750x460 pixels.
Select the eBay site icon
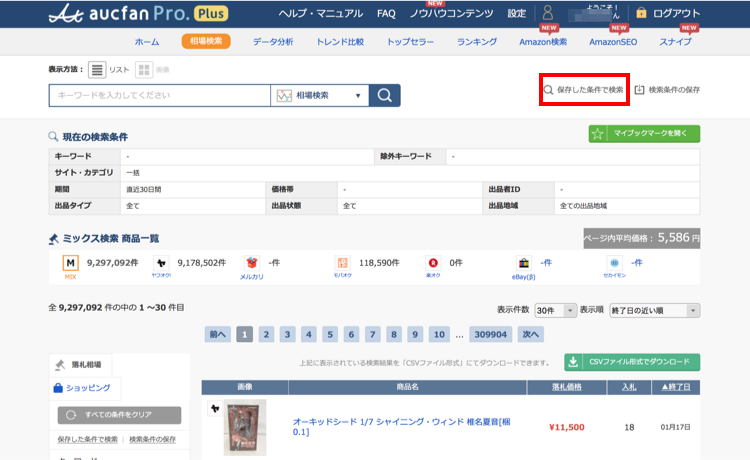click(x=523, y=263)
